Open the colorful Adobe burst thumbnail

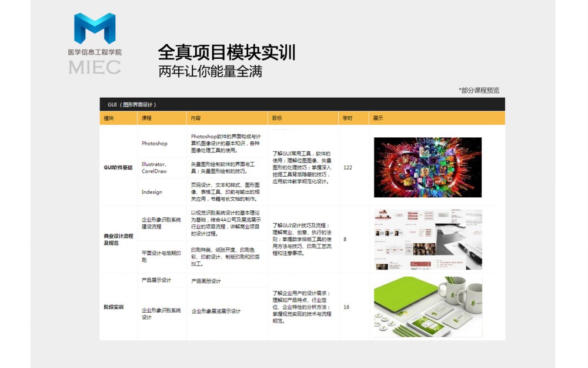427,167
